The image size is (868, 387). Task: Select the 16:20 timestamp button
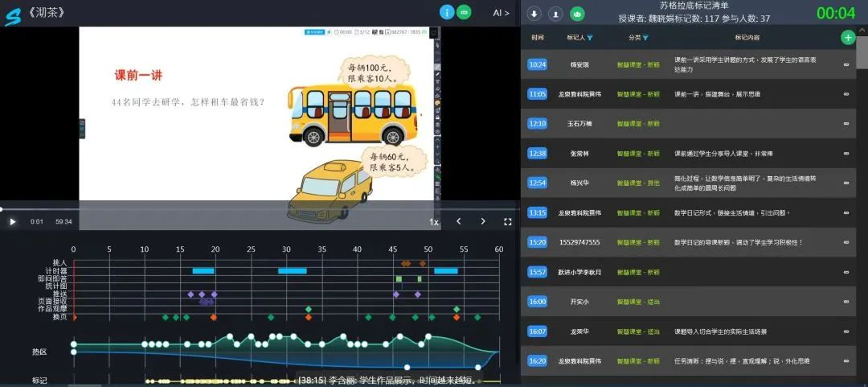[x=538, y=361]
